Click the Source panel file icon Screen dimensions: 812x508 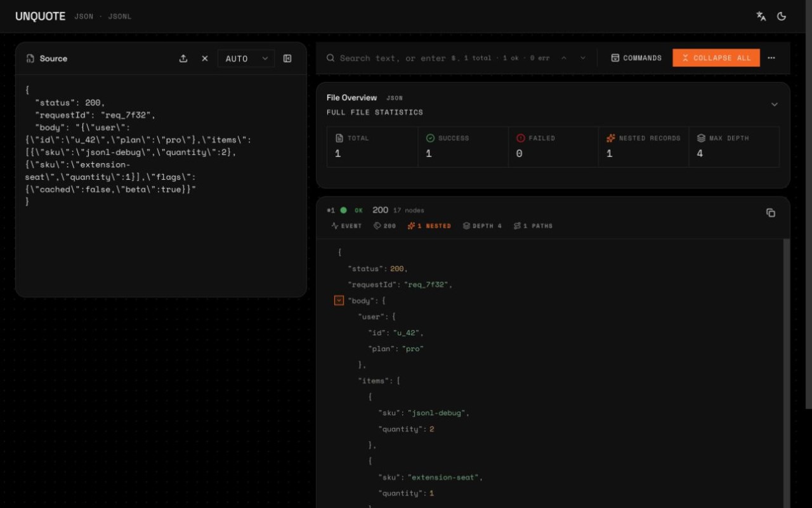click(30, 58)
